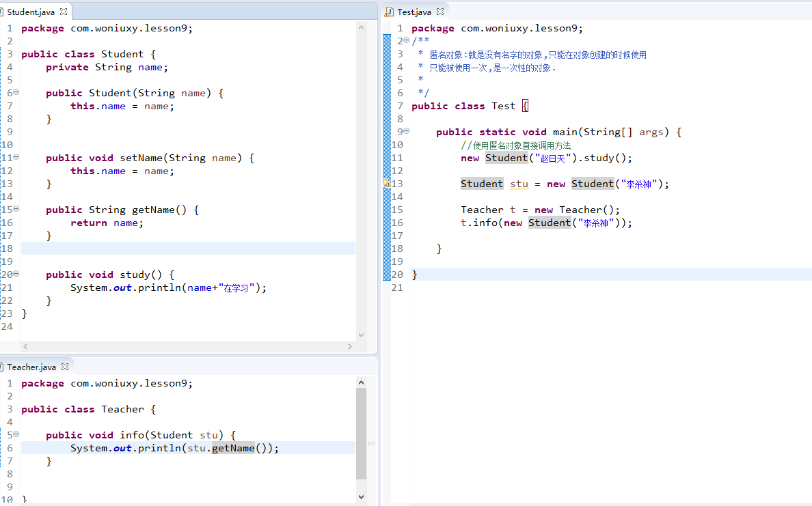Click the overview ruler marker in Teacher.java

[371, 443]
